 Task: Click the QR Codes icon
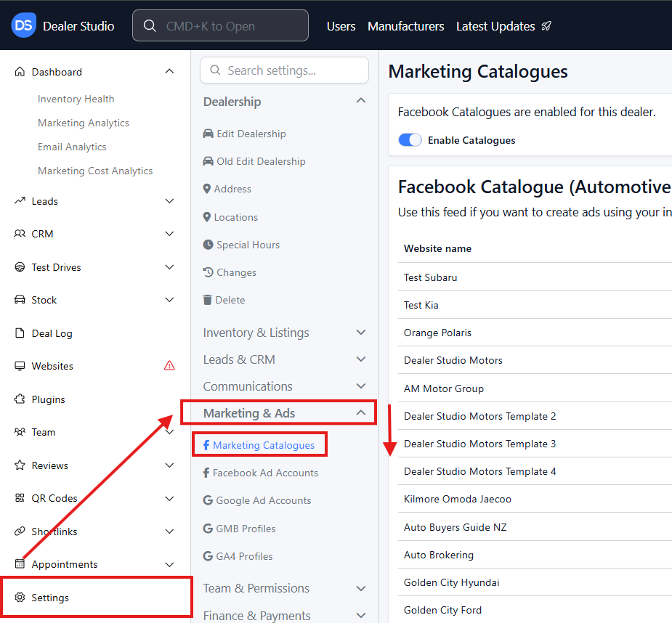pyautogui.click(x=20, y=498)
